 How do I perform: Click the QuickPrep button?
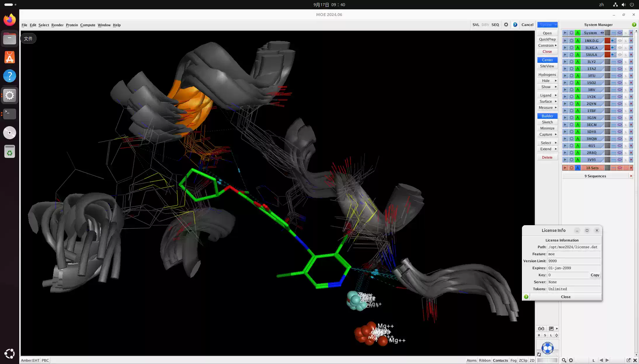(x=547, y=39)
